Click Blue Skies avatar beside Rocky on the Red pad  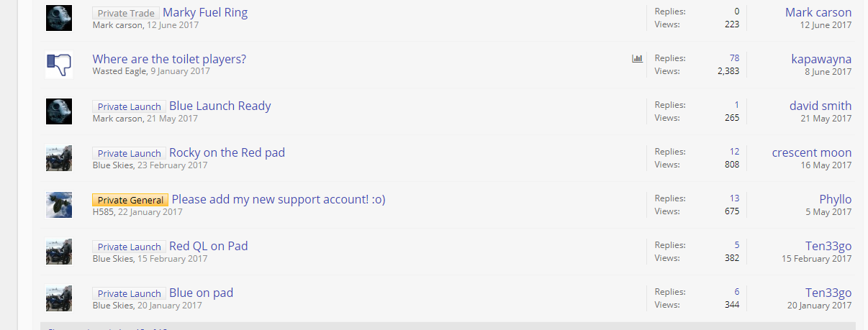59,158
